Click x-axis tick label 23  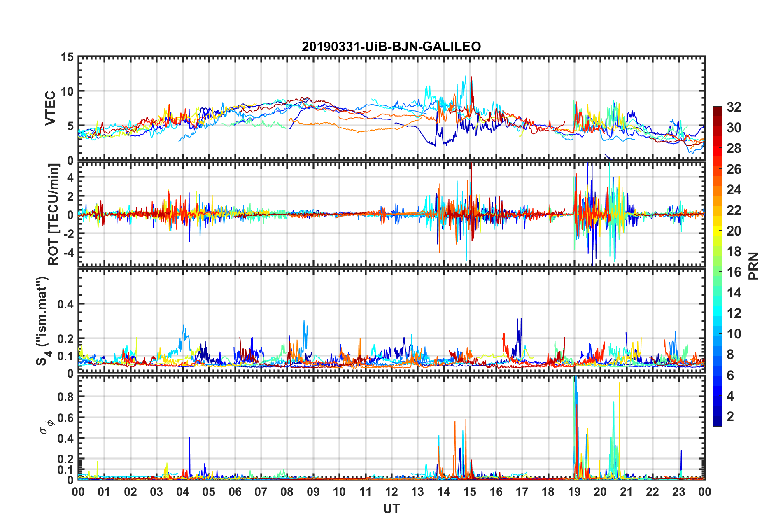coord(678,492)
